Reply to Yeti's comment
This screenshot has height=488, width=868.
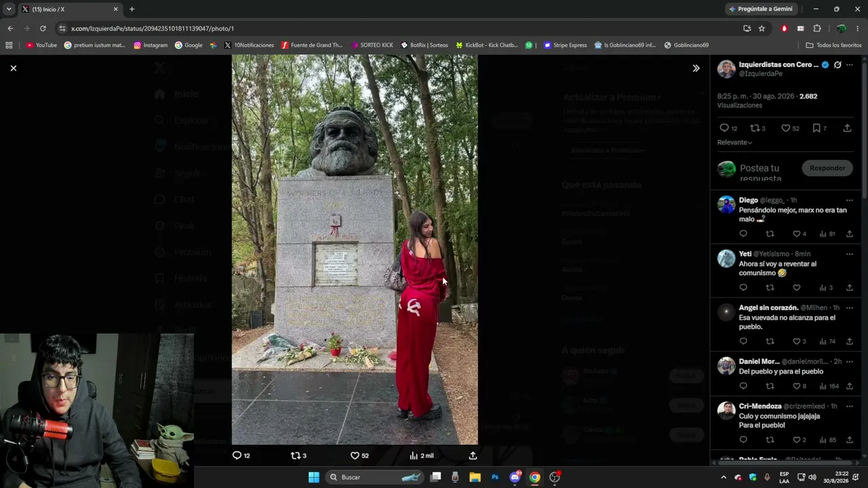click(x=743, y=287)
